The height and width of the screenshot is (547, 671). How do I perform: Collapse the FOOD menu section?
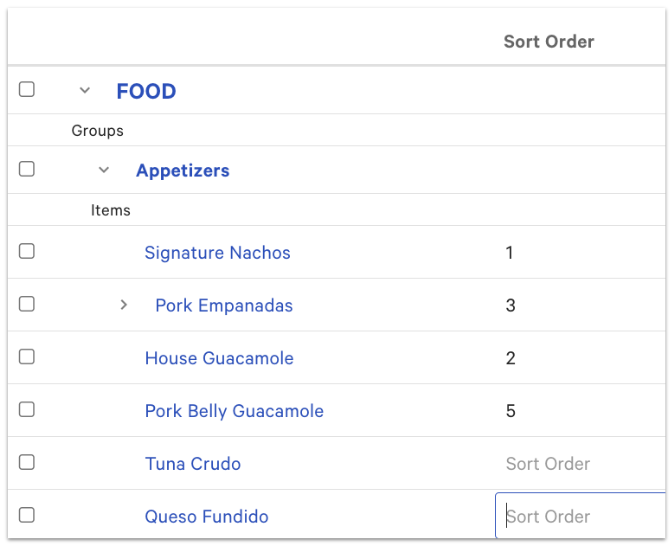pyautogui.click(x=85, y=91)
